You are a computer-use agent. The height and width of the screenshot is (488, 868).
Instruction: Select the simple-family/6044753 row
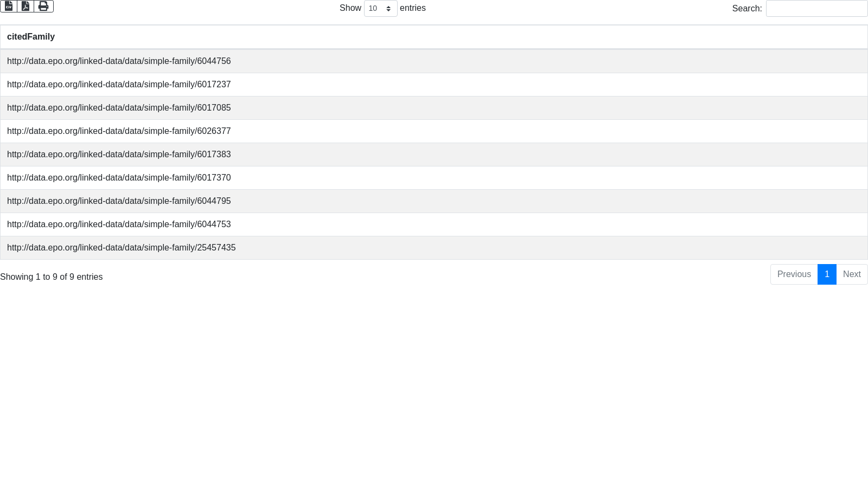coord(119,224)
